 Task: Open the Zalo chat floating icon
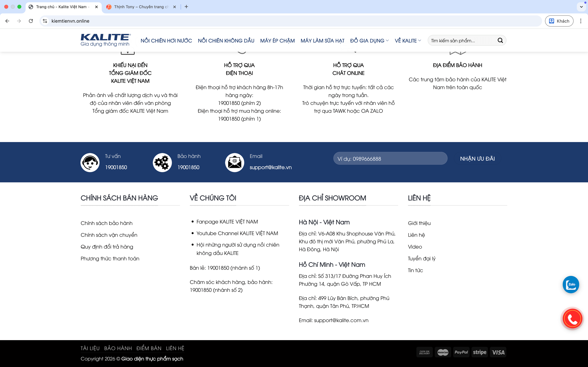pos(571,284)
